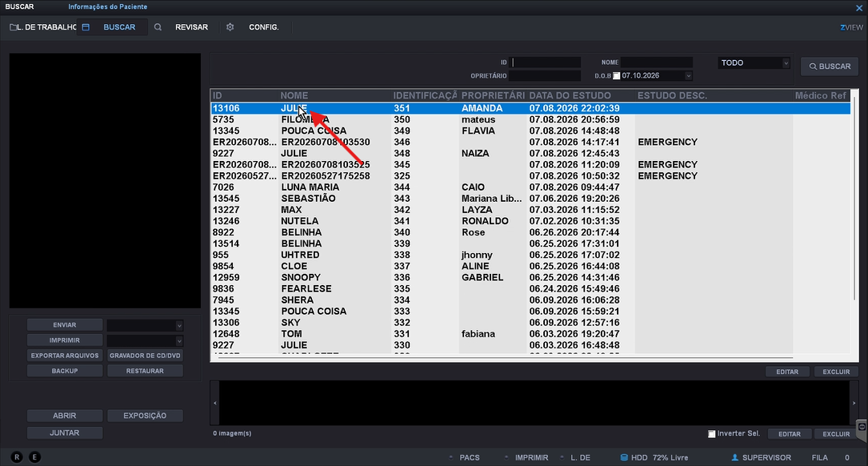Select the LUNA MARIA patient row

(x=531, y=187)
